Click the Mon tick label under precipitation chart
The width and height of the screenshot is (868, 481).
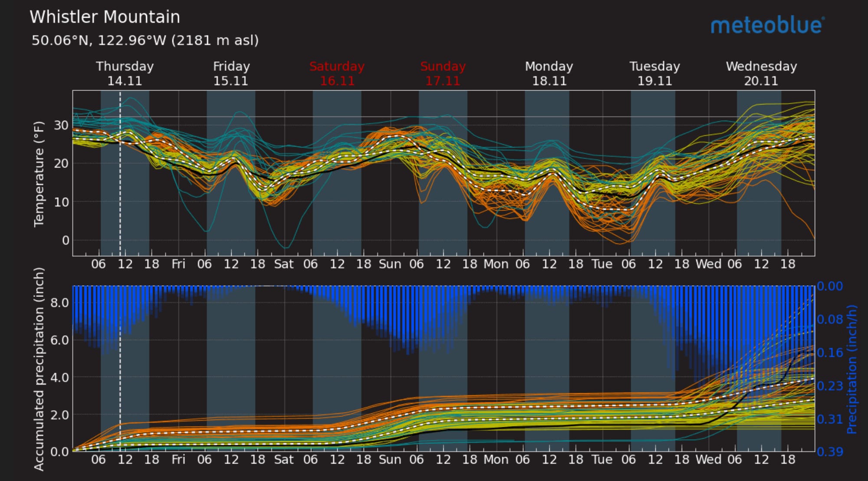pyautogui.click(x=496, y=459)
